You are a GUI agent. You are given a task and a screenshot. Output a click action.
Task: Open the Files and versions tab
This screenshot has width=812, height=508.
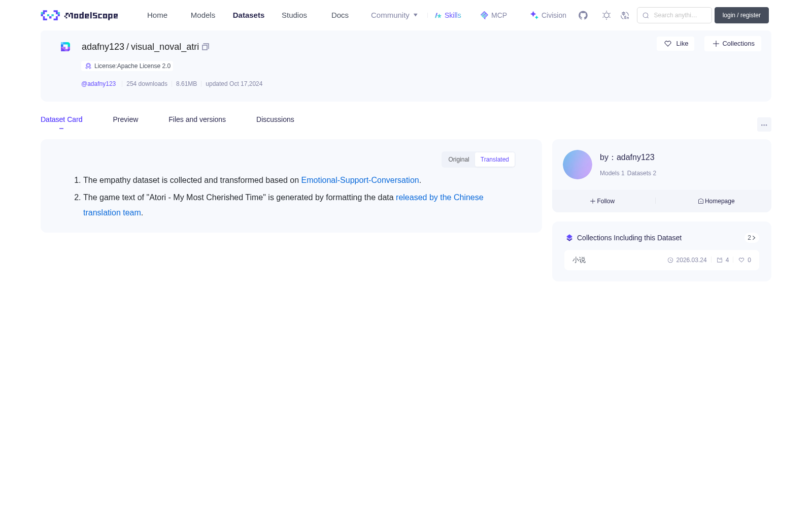coord(197,119)
